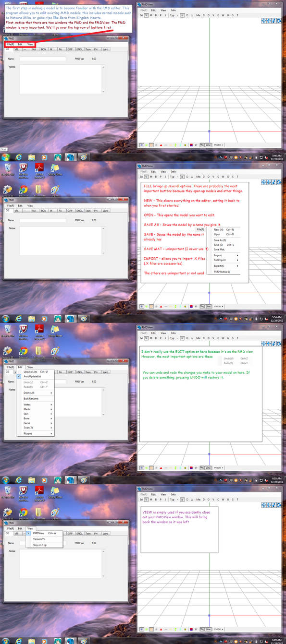The height and width of the screenshot is (644, 286).
Task: Click active PMD editor taskbar icon, 5:46 AM screenshot
Action: pos(71,157)
